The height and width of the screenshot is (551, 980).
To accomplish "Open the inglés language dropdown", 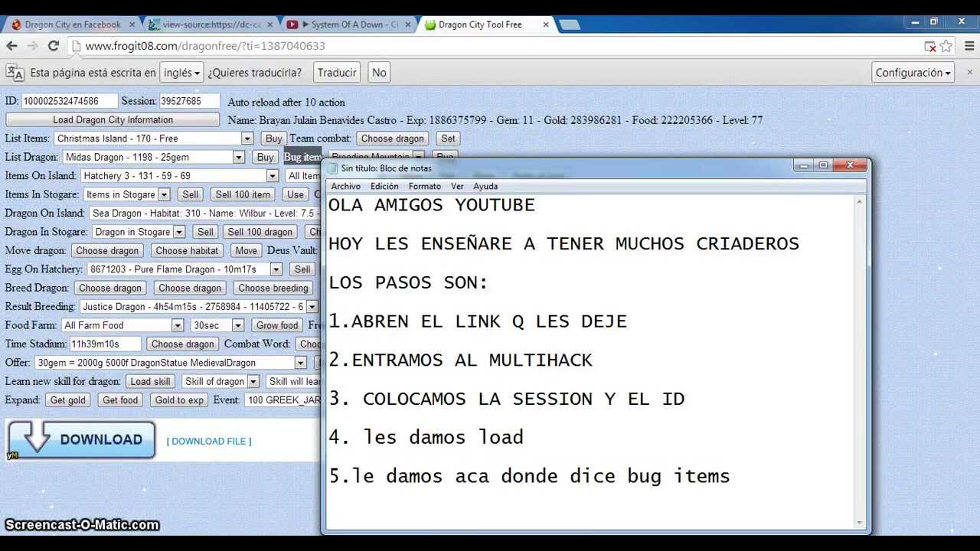I will point(181,73).
